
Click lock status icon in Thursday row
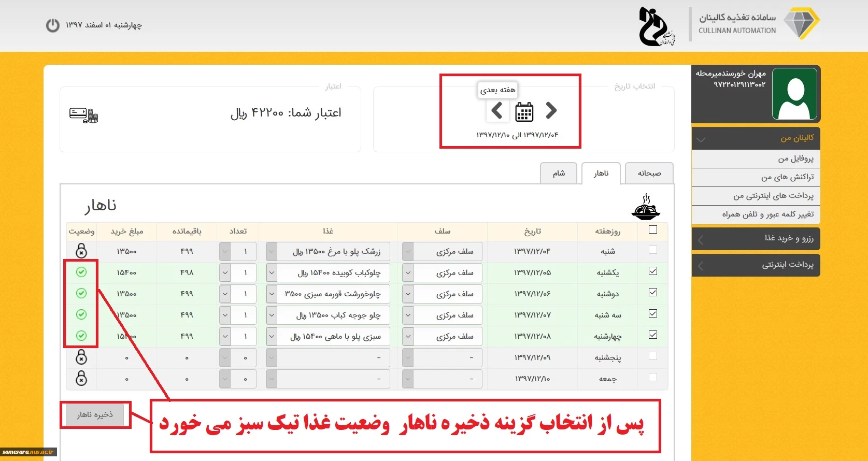(x=81, y=357)
